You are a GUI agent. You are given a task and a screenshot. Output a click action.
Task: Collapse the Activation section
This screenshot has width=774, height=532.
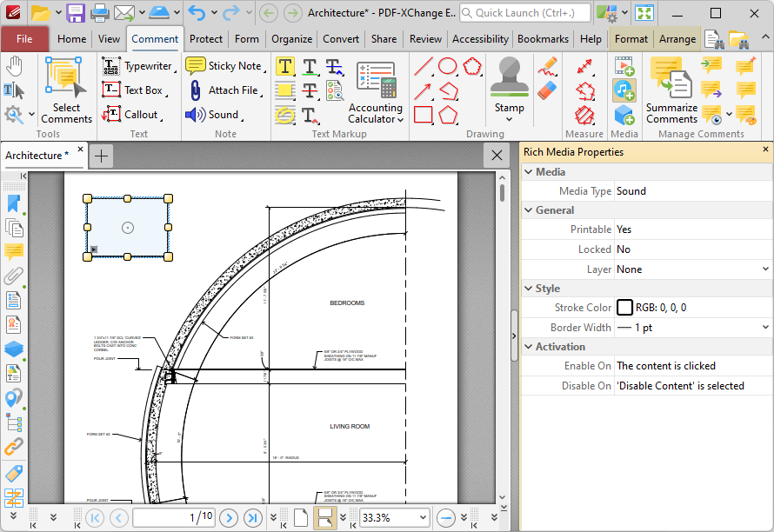(528, 347)
